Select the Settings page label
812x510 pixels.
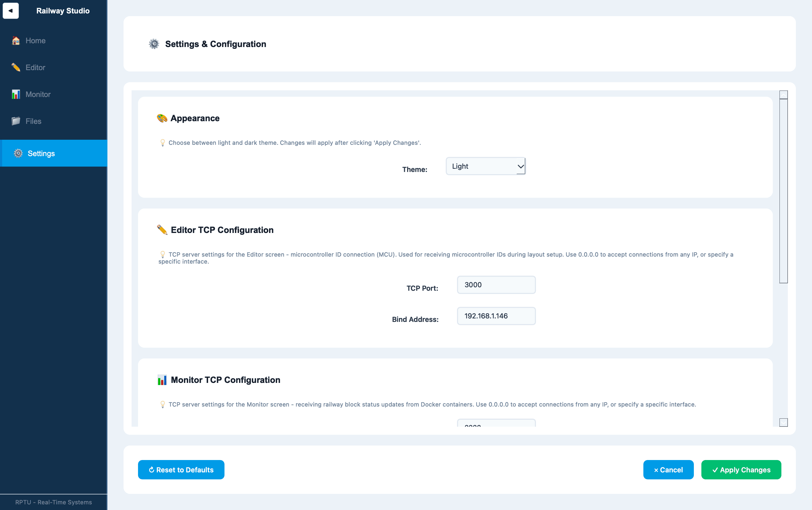tap(41, 153)
